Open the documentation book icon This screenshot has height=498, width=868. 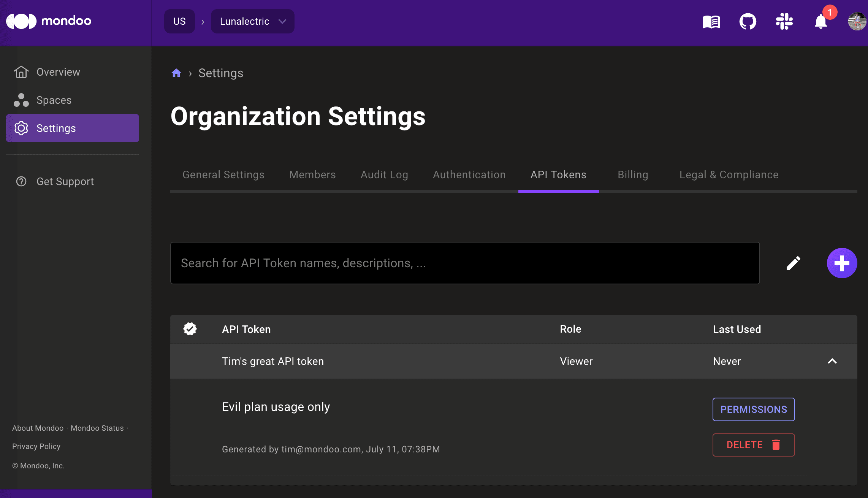(x=711, y=22)
